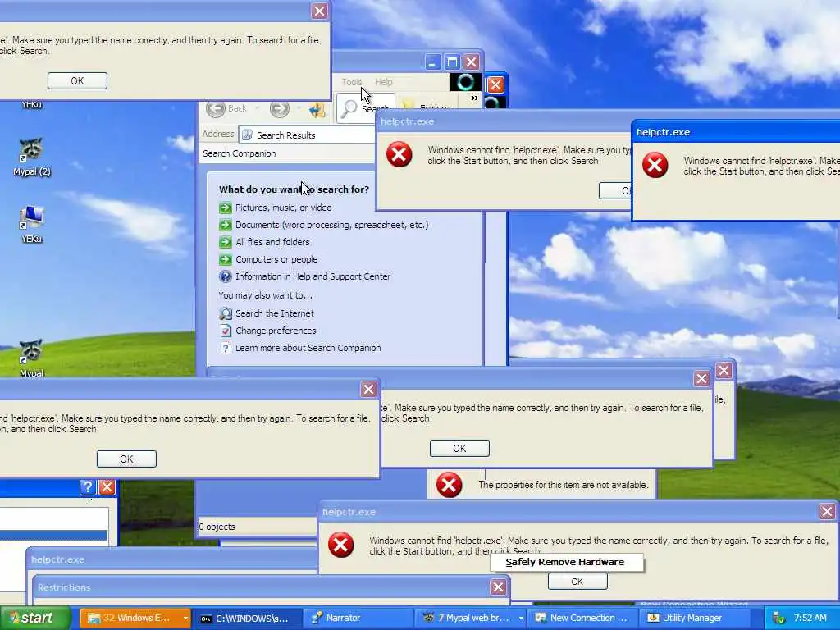
Task: Switch to Utility Manager on the taskbar
Action: pos(694,619)
